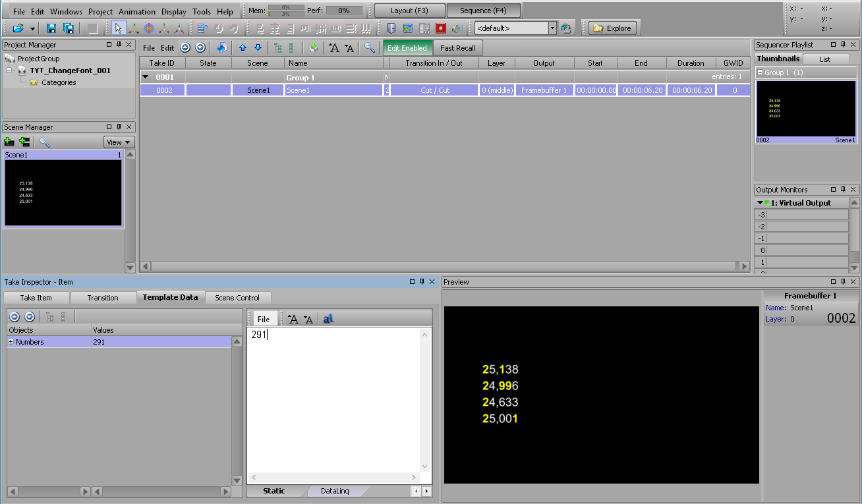Toggle the Edit Enabled button
862x504 pixels.
click(x=407, y=48)
